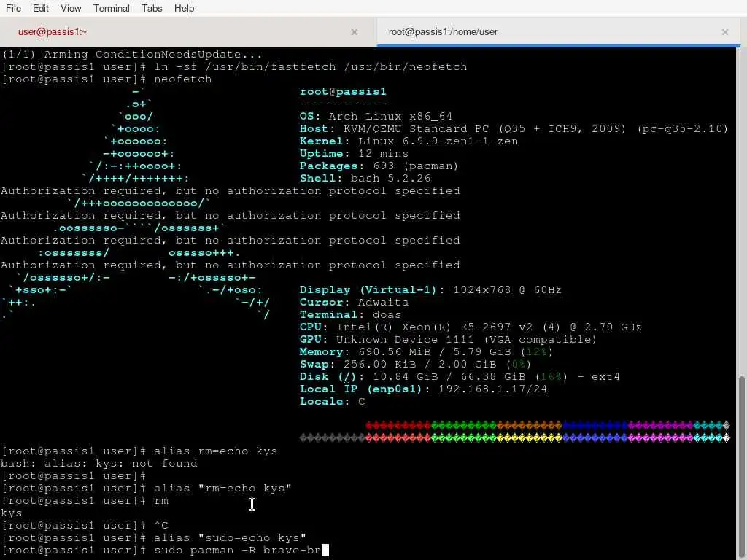Image resolution: width=747 pixels, height=560 pixels.
Task: Click the bright yellow block in the color palette
Action: 530,437
